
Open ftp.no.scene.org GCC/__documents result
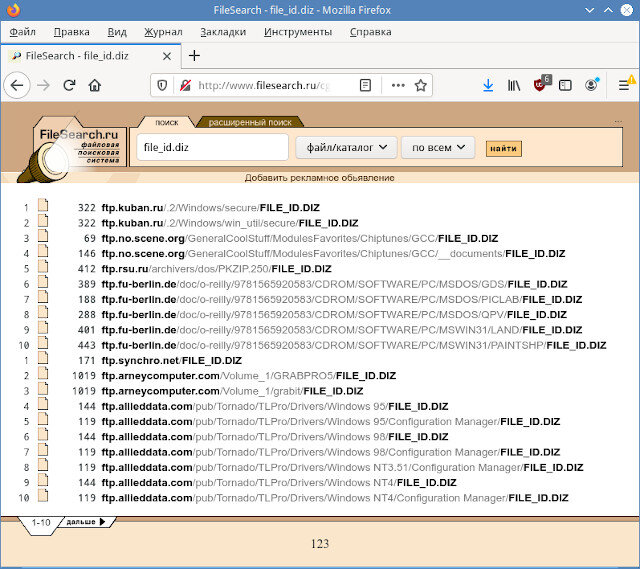333,253
